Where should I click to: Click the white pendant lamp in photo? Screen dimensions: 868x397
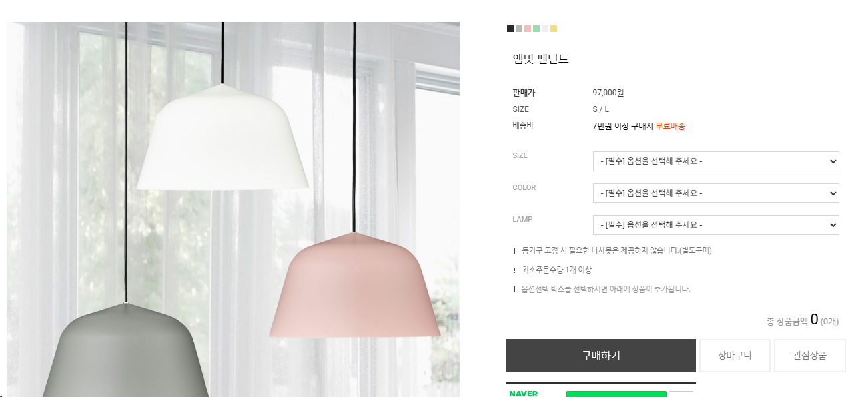click(x=222, y=139)
